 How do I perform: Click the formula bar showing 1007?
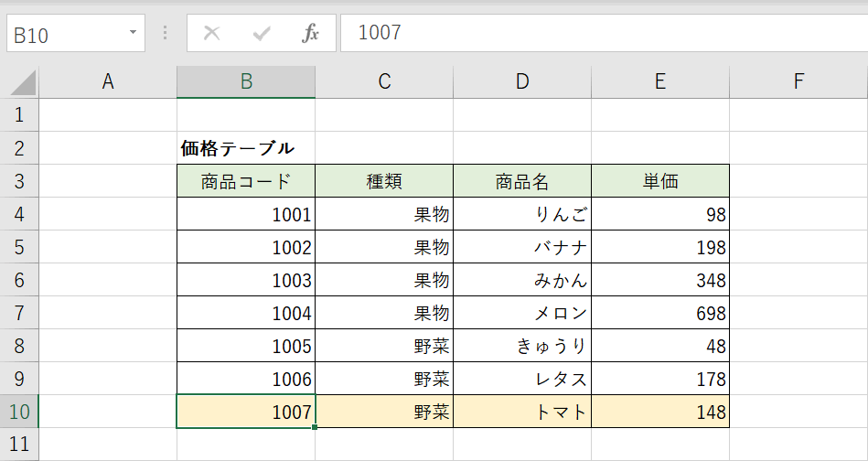pos(604,33)
